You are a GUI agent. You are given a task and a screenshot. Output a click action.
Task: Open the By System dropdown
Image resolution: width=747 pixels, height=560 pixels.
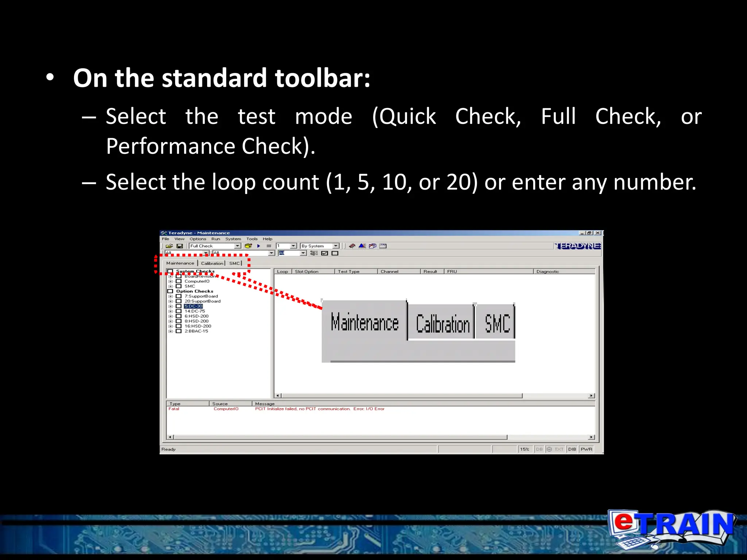click(336, 246)
